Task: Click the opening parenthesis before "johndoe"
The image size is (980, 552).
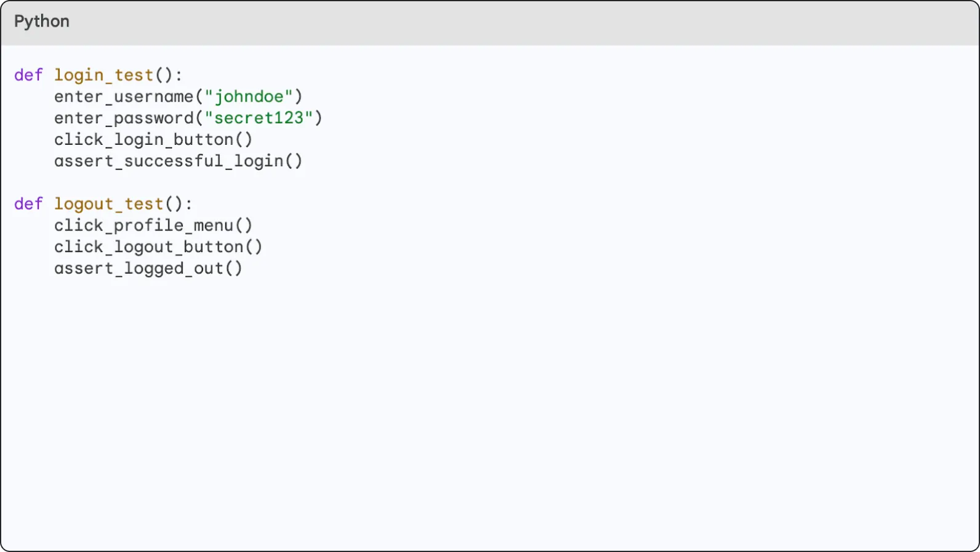Action: pos(199,97)
